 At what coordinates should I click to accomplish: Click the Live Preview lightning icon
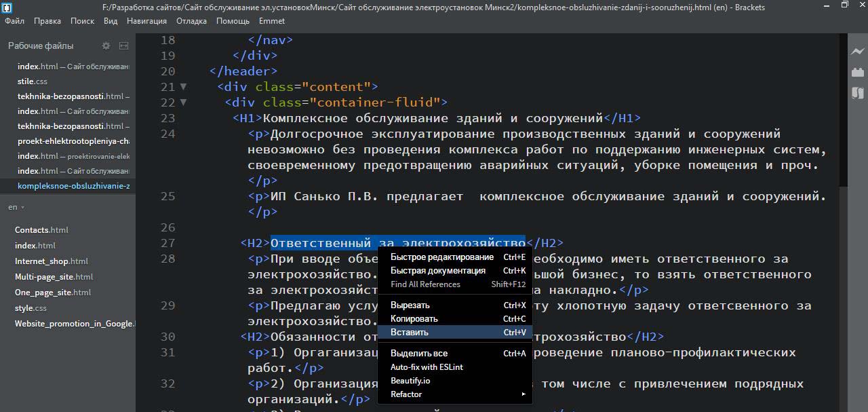coord(858,52)
